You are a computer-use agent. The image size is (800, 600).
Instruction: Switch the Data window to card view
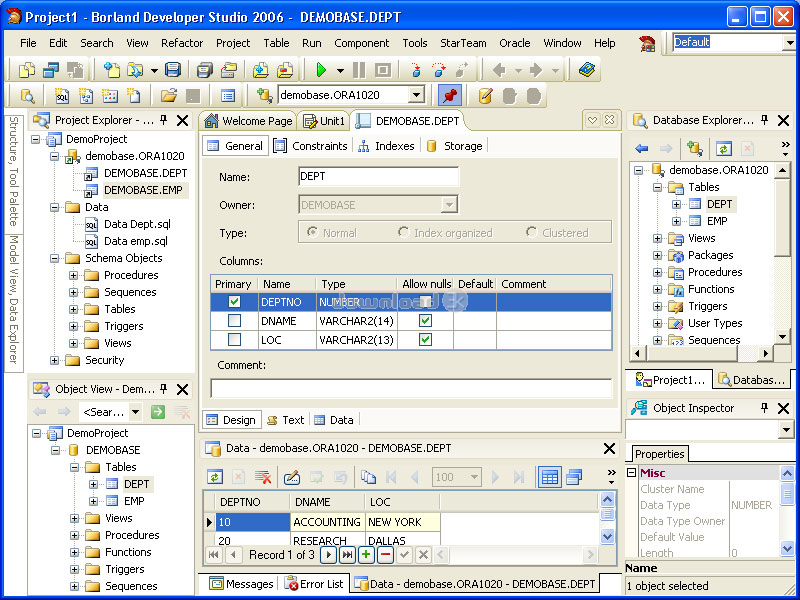[x=574, y=477]
